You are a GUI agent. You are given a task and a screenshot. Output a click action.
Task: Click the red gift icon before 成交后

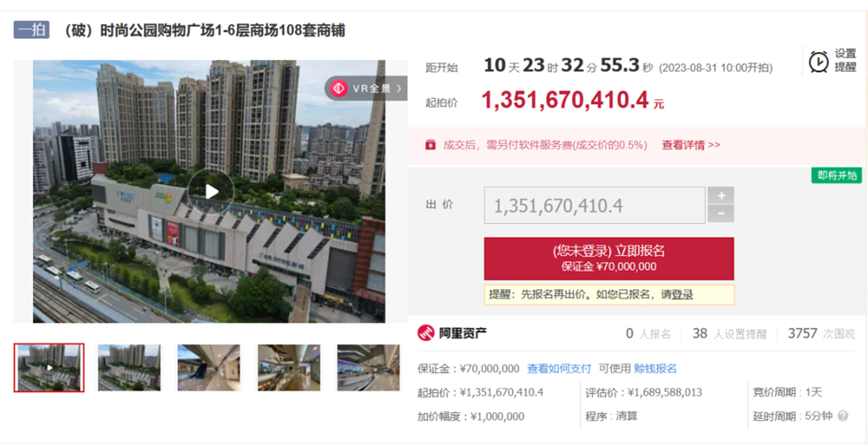[430, 144]
